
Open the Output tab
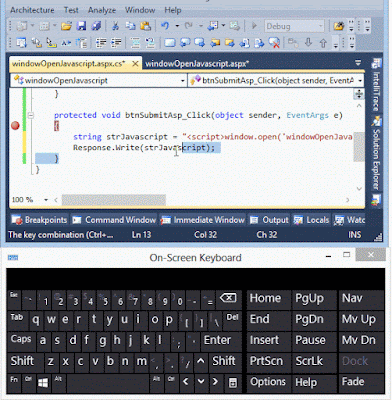pos(269,220)
